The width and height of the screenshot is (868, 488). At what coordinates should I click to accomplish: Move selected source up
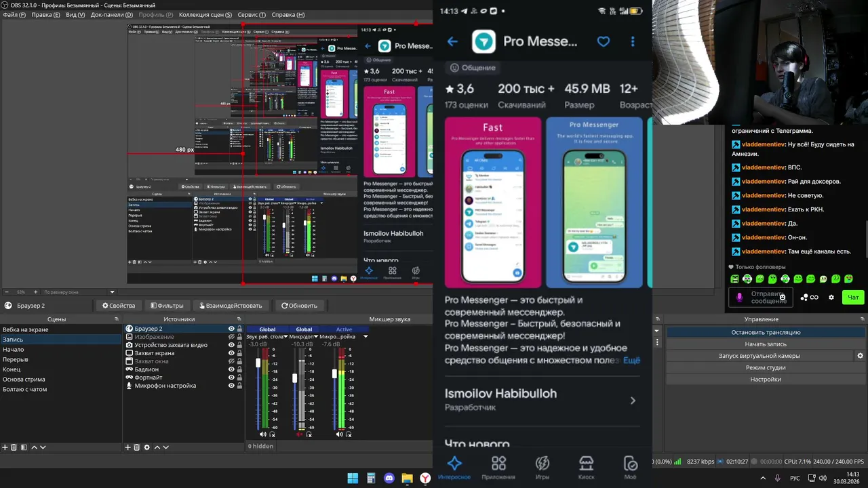coord(157,447)
